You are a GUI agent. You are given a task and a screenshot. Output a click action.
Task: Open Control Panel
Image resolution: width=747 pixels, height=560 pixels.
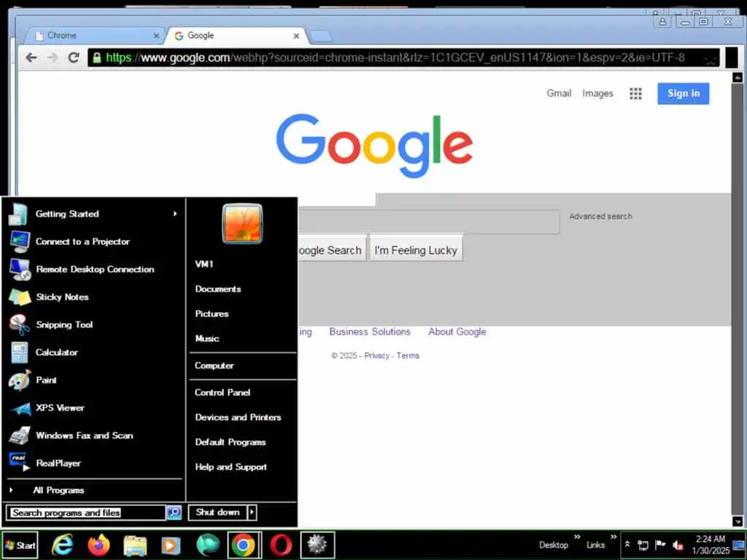pyautogui.click(x=222, y=392)
